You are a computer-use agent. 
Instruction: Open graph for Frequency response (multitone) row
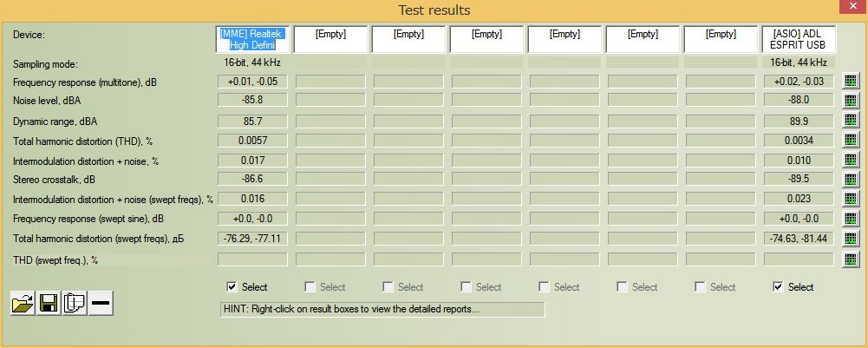pos(851,81)
